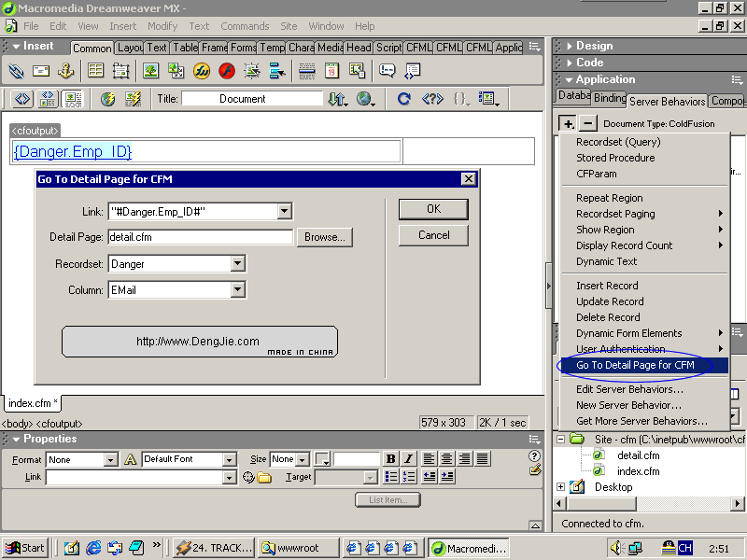Cancel the Go To Detail Page dialog

click(433, 235)
